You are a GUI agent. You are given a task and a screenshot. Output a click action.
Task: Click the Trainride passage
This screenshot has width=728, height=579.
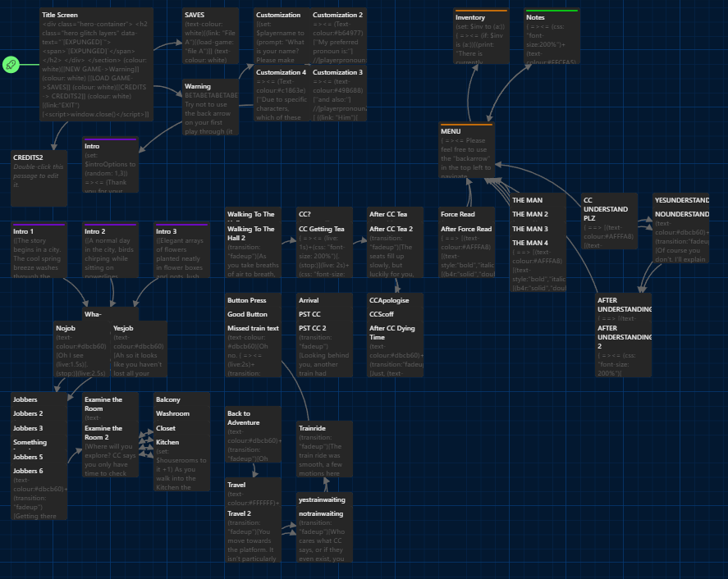[x=324, y=449]
